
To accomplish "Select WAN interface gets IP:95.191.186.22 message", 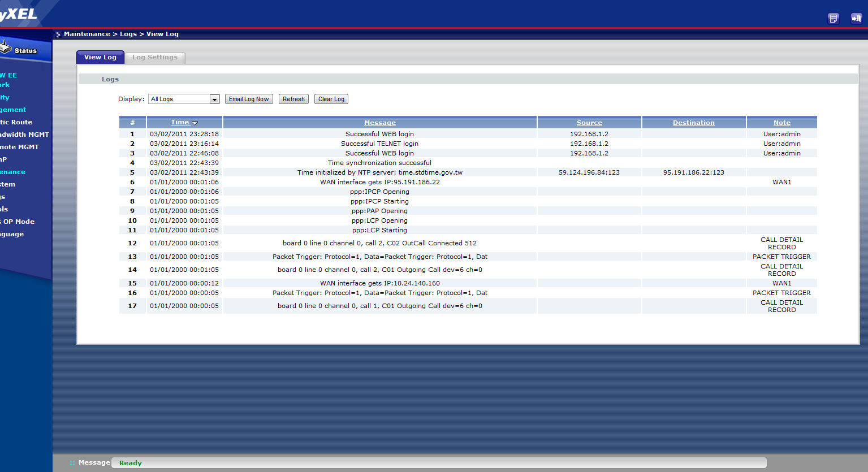I will click(379, 182).
